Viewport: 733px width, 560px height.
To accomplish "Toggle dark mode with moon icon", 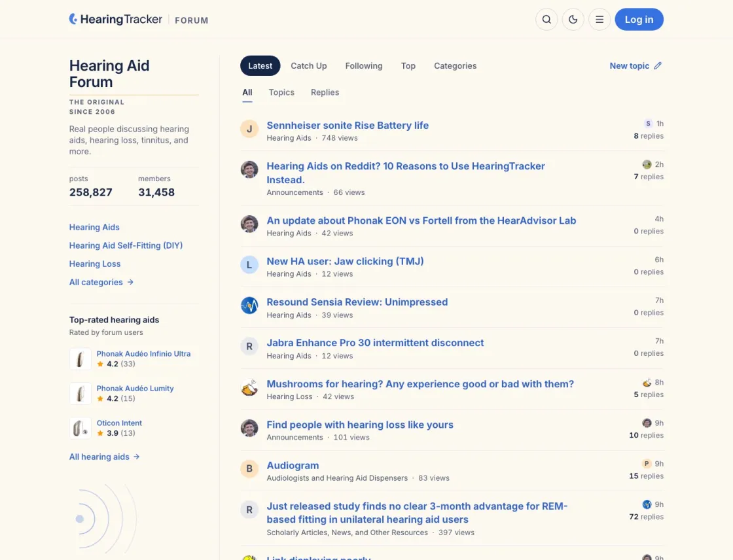I will click(573, 20).
